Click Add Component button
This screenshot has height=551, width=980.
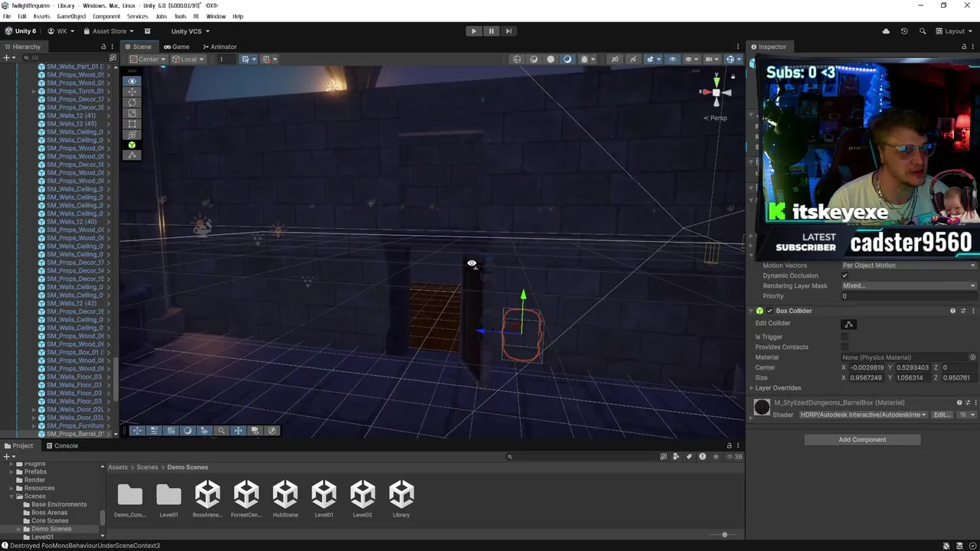coord(862,440)
